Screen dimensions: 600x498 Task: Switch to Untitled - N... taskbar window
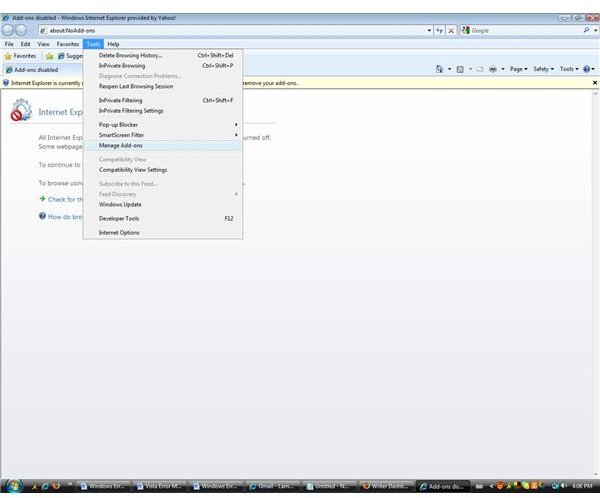(329, 486)
